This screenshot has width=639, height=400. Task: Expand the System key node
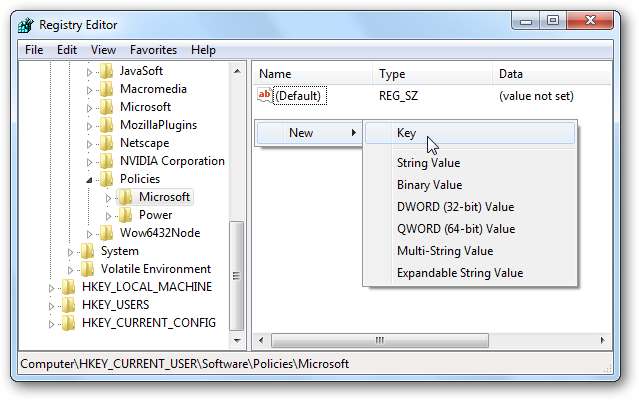pyautogui.click(x=71, y=251)
